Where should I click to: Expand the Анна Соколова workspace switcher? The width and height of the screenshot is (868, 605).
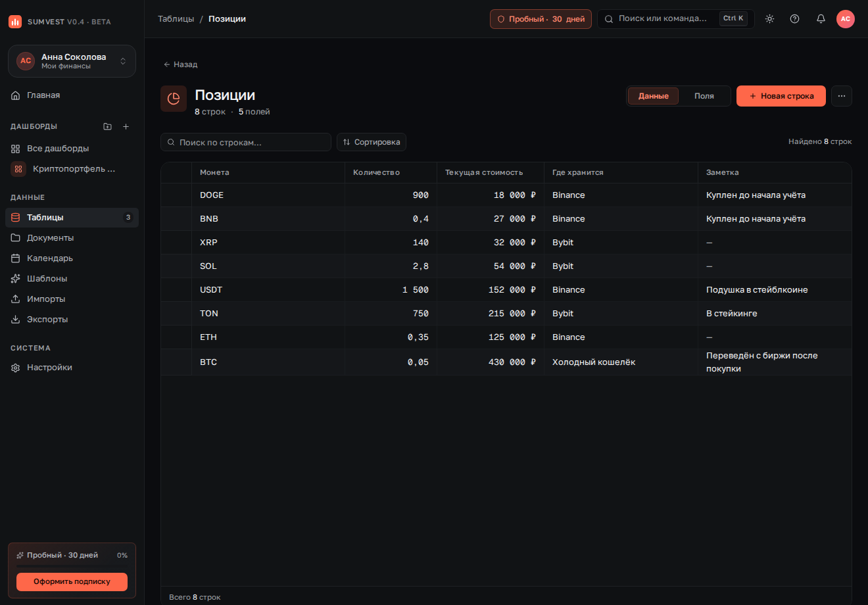(x=72, y=61)
